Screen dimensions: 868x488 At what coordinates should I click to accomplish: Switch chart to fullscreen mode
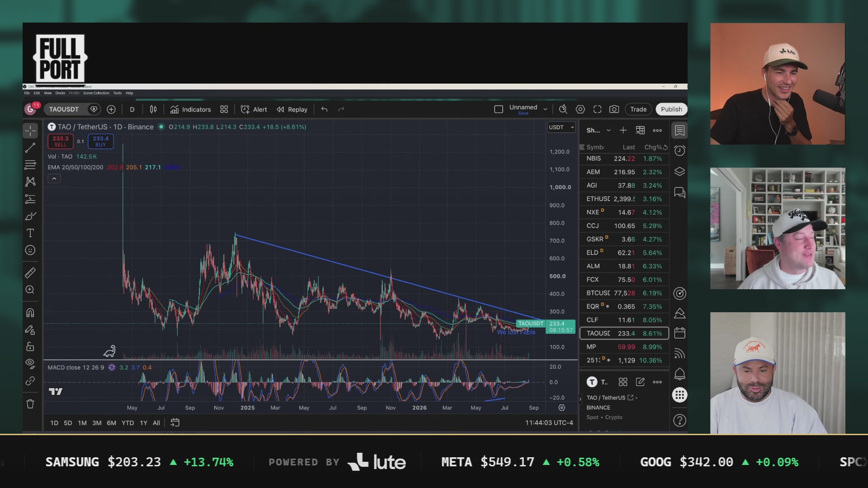tap(597, 109)
